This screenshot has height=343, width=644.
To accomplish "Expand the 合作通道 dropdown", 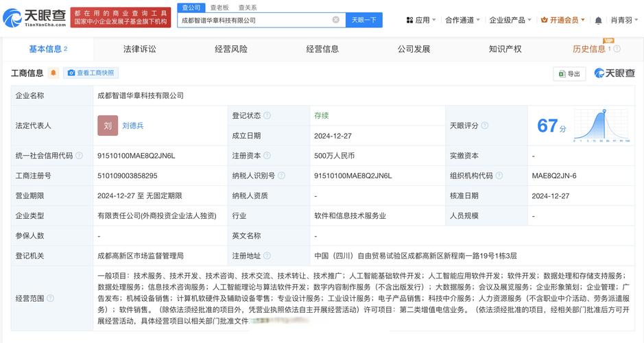I will click(462, 20).
